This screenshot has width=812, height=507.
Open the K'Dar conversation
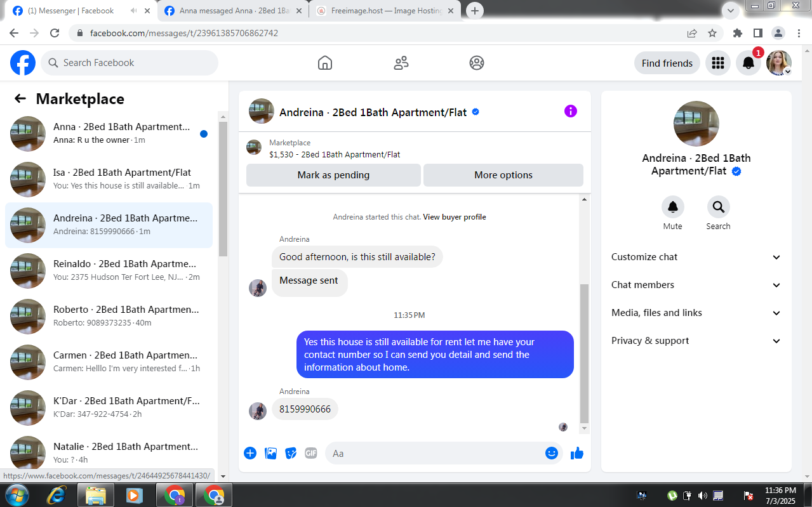coord(109,408)
